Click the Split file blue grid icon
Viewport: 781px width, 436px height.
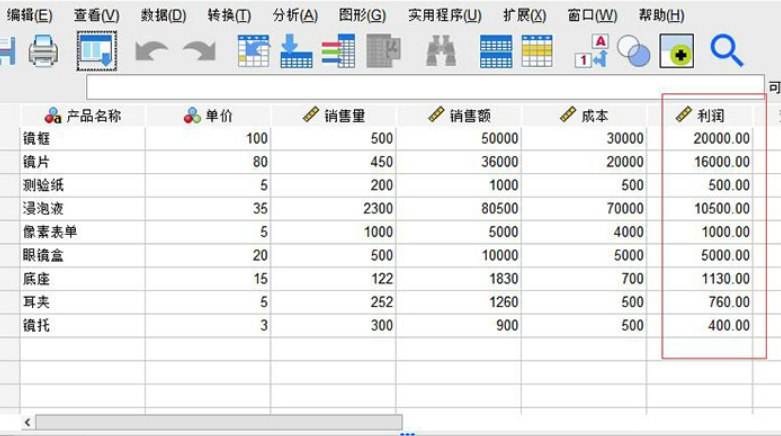pos(496,51)
